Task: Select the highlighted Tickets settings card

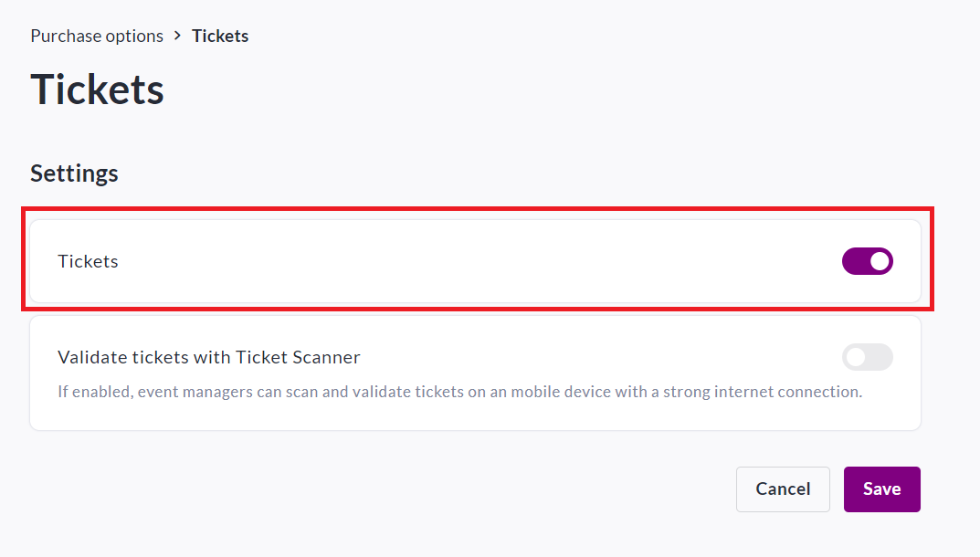Action: click(475, 261)
